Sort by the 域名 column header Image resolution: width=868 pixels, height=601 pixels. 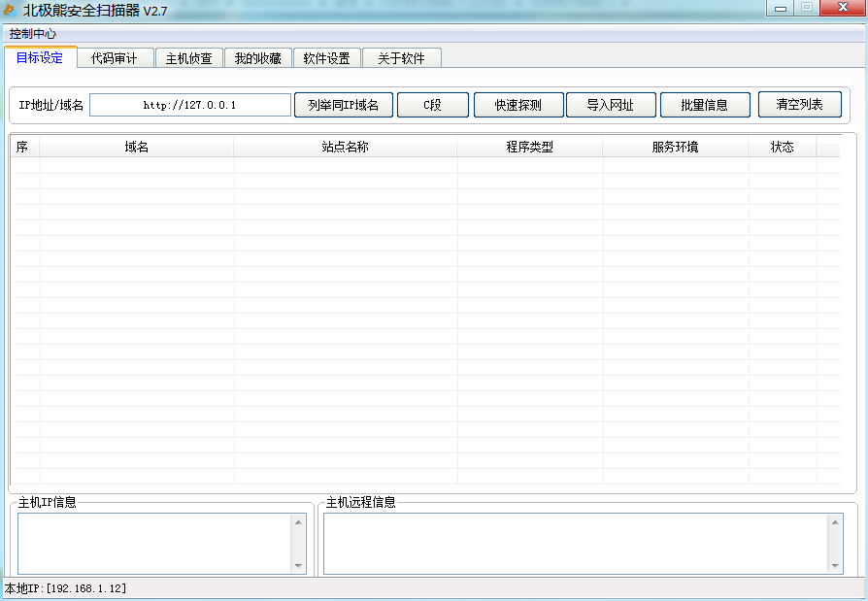tap(136, 148)
